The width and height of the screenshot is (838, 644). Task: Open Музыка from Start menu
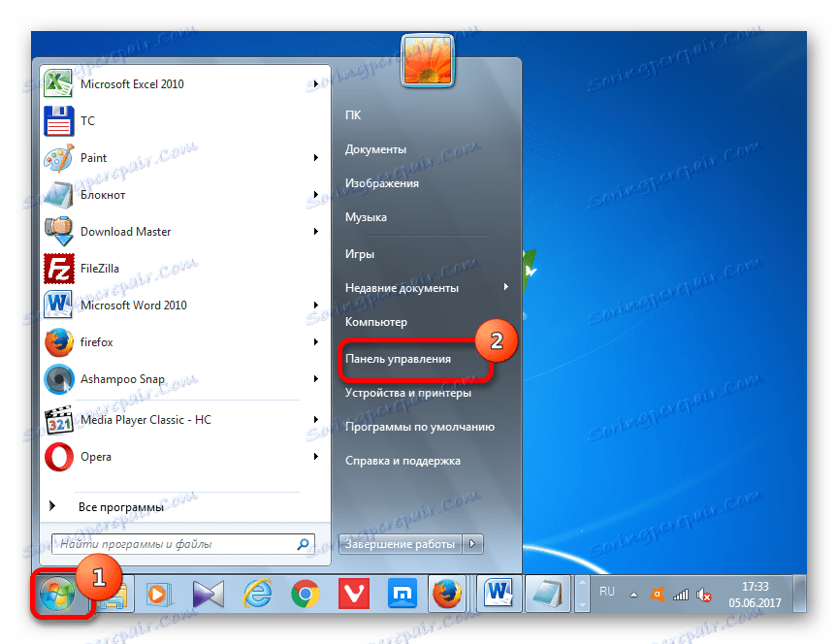point(366,217)
